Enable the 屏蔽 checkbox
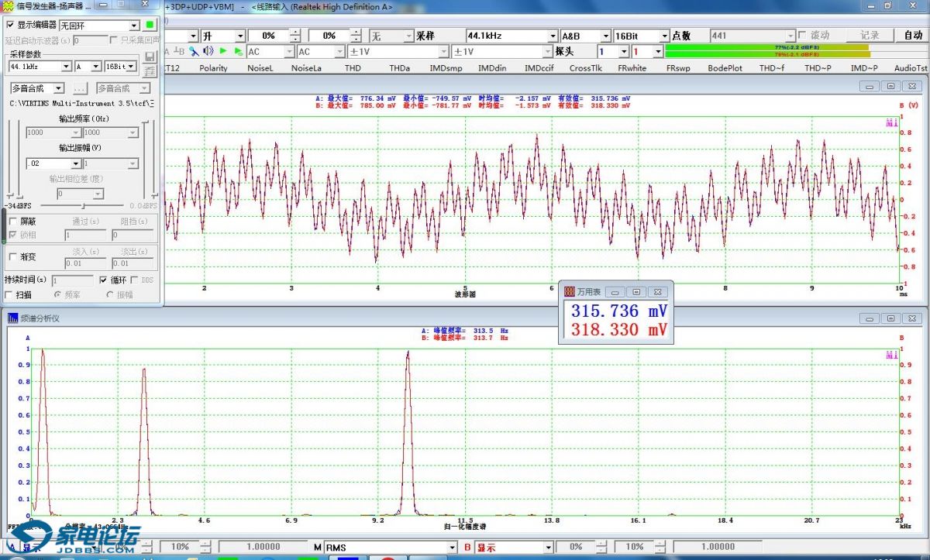The width and height of the screenshot is (930, 560). click(12, 222)
